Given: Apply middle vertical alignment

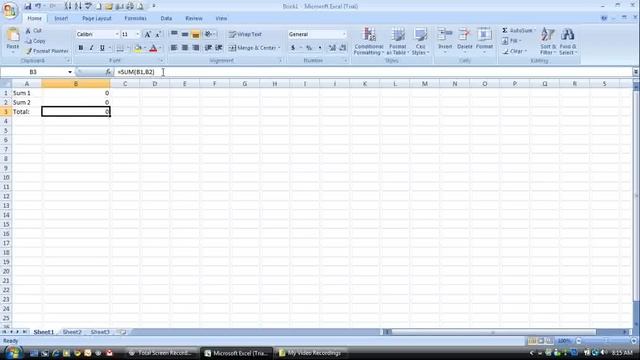Looking at the screenshot, I should tap(185, 34).
